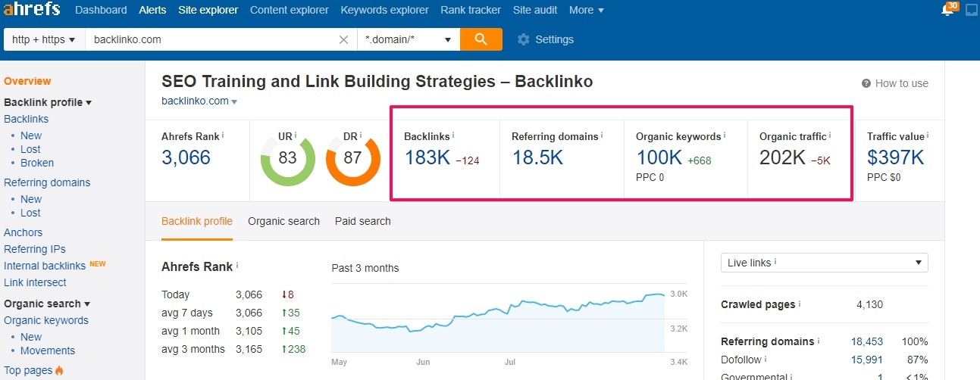
Task: Click the Settings gear icon
Action: pos(523,39)
